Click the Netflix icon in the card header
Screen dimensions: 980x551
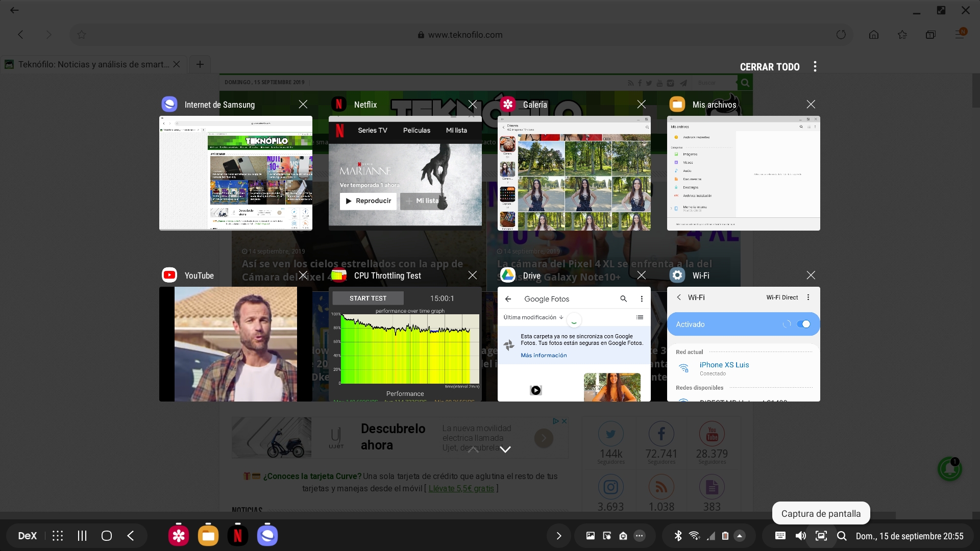coord(339,104)
